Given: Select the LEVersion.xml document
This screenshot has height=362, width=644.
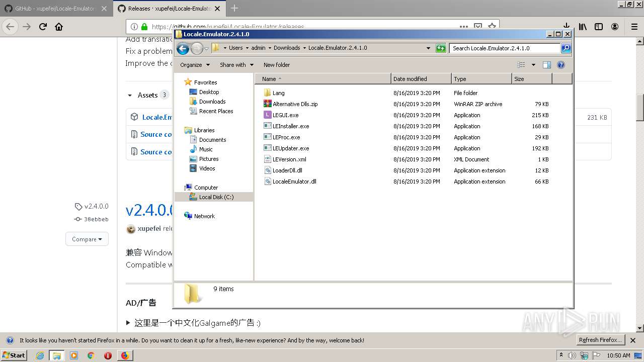Looking at the screenshot, I should 285,159.
